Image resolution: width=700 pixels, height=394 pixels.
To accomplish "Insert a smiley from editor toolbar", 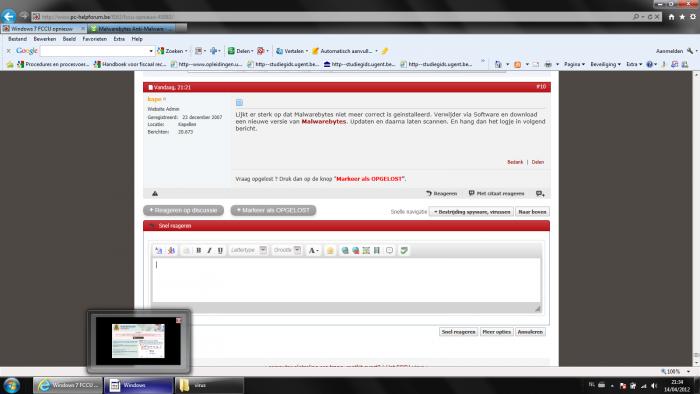I will [330, 250].
